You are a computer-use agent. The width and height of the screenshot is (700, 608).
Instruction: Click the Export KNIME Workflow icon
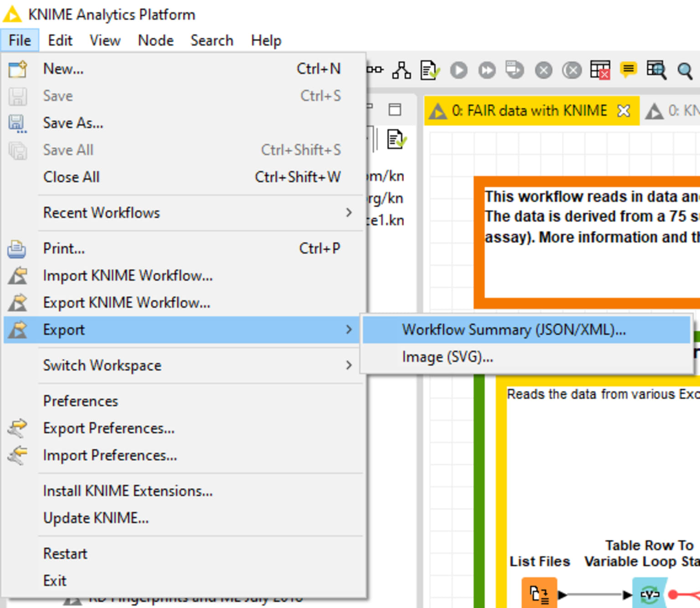point(18,303)
